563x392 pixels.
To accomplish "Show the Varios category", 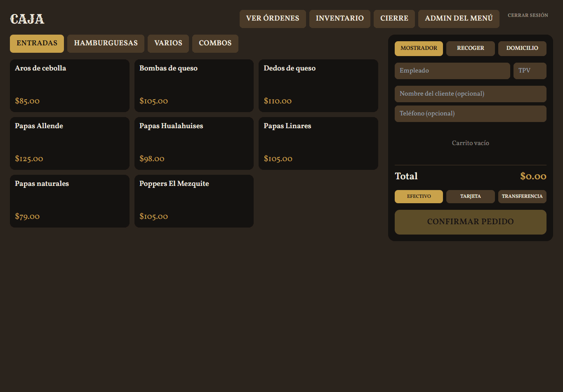I will 168,44.
